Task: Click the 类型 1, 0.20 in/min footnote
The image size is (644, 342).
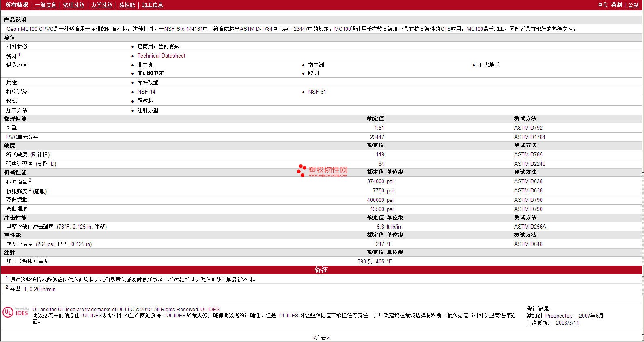Action: [33, 289]
